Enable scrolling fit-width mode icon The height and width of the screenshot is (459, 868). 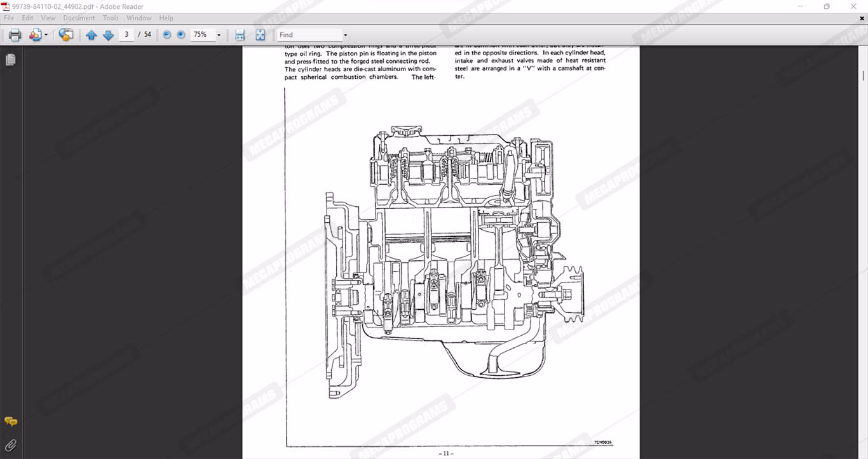click(x=240, y=35)
